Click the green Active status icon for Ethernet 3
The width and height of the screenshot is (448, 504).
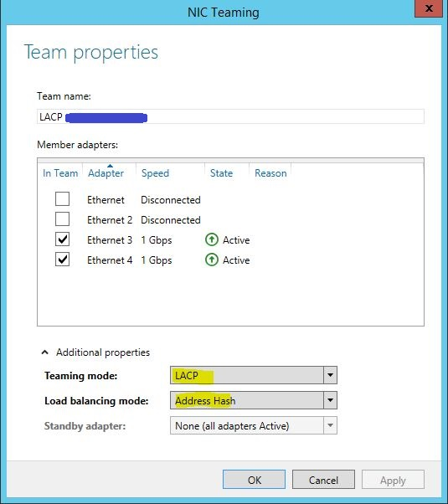pyautogui.click(x=212, y=239)
